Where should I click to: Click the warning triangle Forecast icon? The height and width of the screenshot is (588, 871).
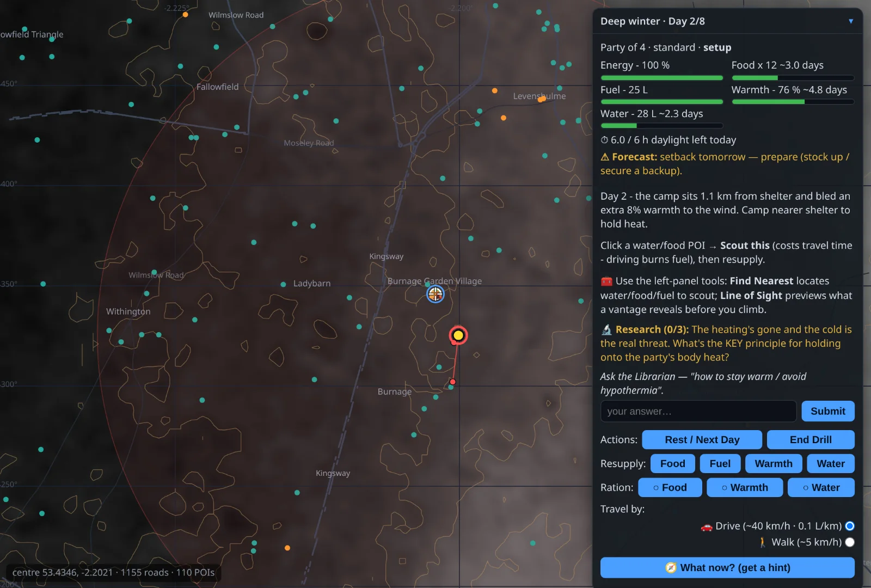click(605, 157)
